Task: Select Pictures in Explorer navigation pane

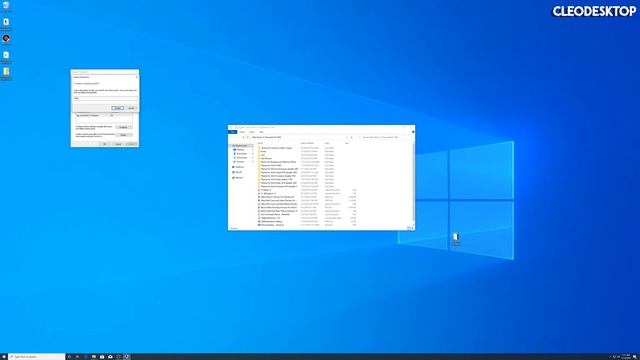Action: [x=240, y=162]
